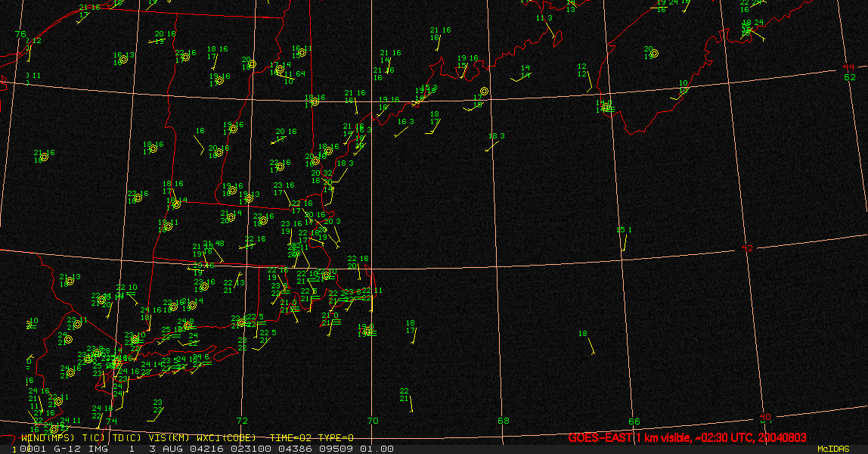Click the green longitude label 76
This screenshot has width=868, height=454.
pyautogui.click(x=20, y=34)
